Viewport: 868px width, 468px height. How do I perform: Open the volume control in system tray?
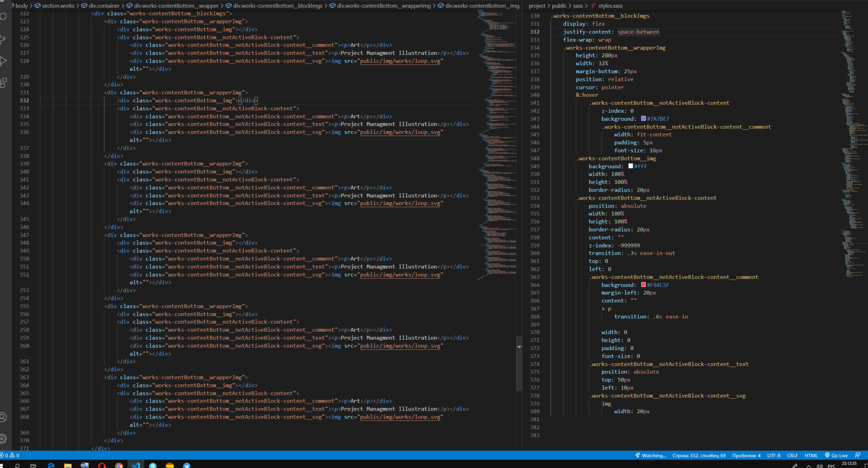819,466
